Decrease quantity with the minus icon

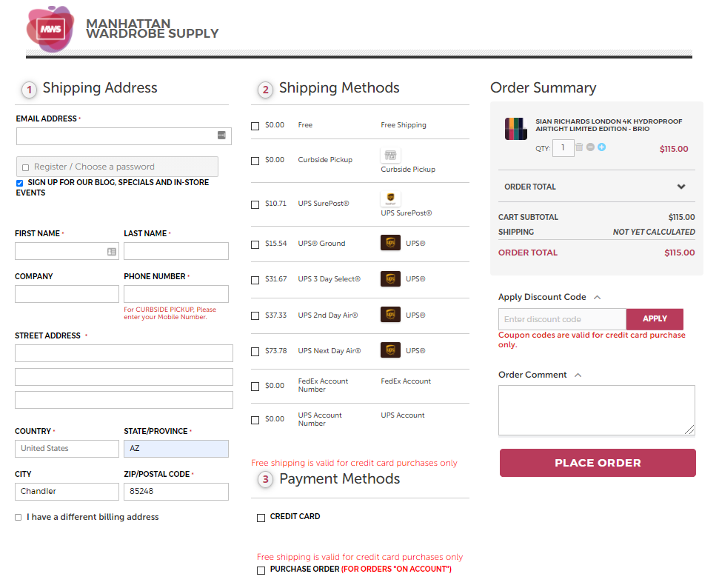[x=591, y=147]
